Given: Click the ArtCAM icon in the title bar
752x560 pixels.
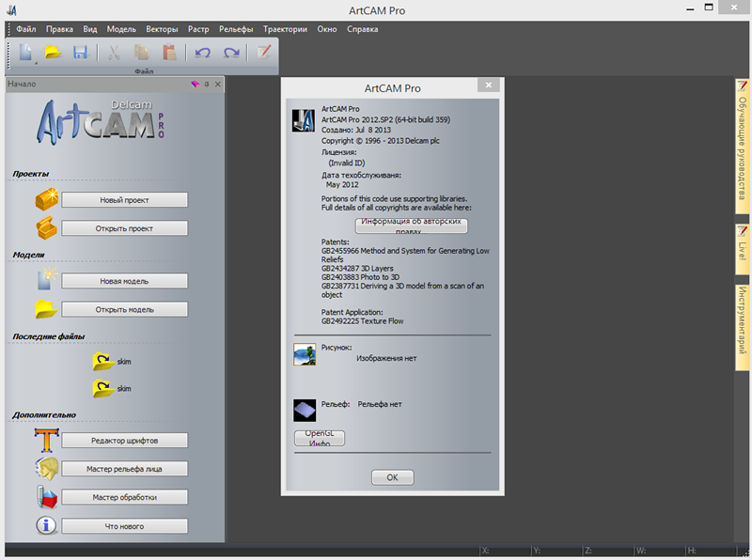Looking at the screenshot, I should point(12,10).
